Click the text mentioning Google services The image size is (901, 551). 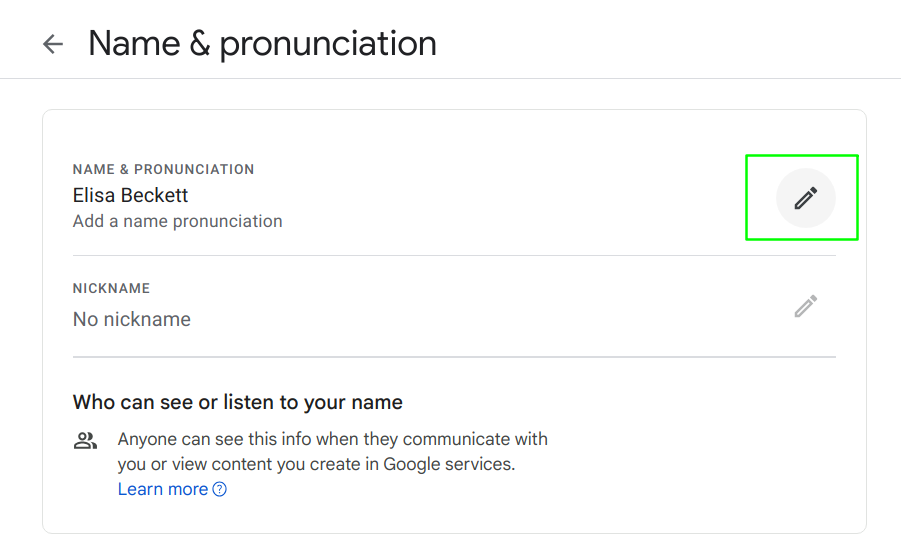click(x=317, y=464)
